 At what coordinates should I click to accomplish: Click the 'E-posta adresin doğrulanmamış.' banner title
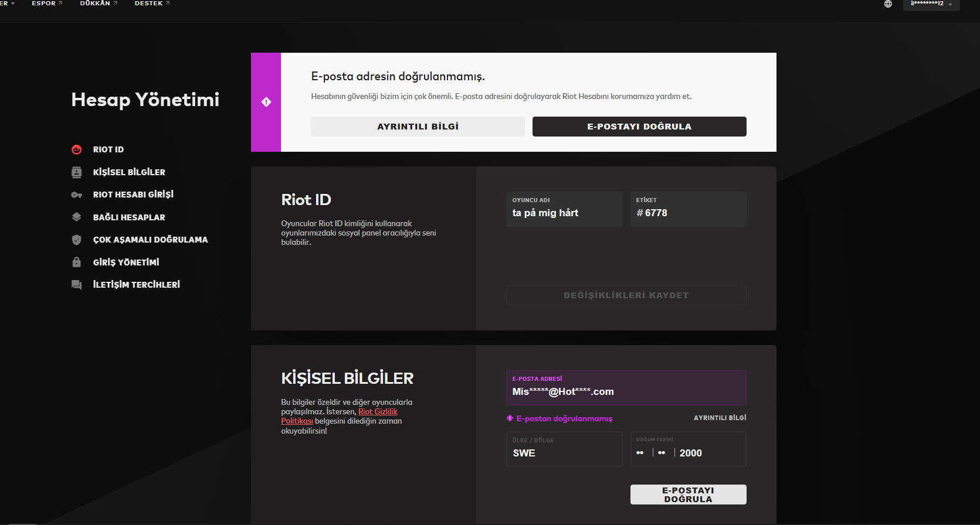tap(398, 76)
